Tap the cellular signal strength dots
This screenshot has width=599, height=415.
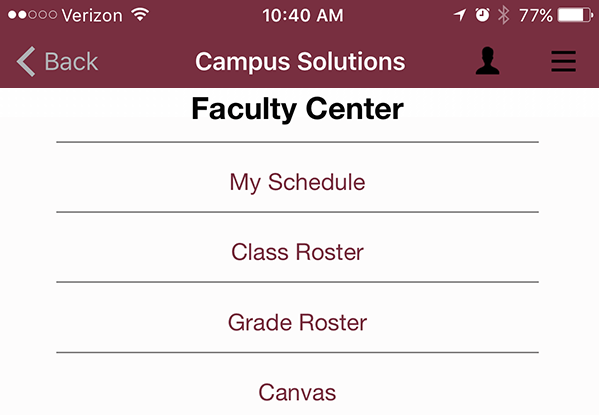(x=32, y=15)
